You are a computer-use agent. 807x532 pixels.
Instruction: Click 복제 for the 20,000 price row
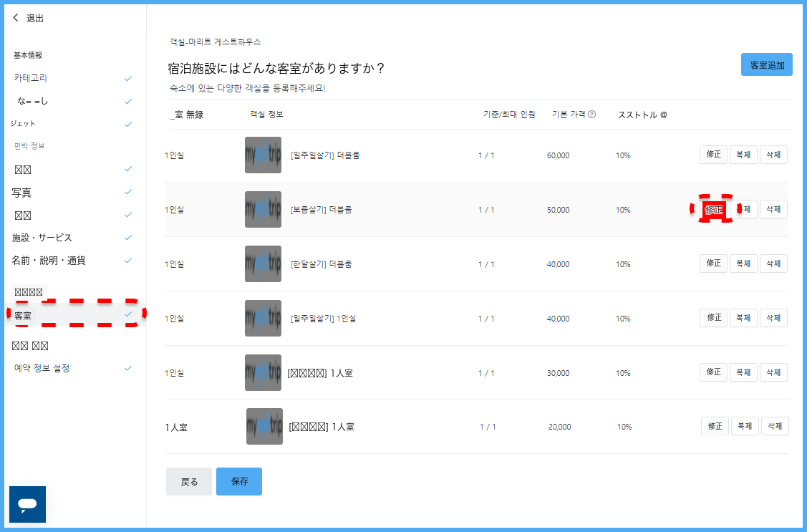[x=745, y=426]
